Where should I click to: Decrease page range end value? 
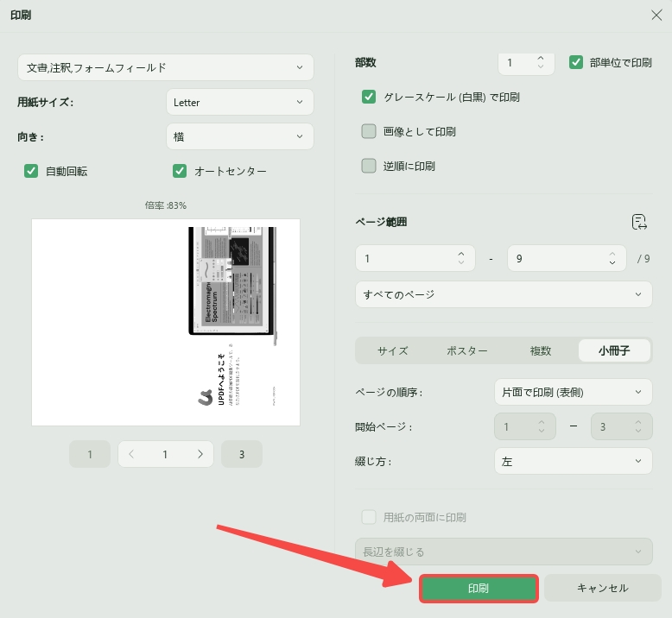612,262
